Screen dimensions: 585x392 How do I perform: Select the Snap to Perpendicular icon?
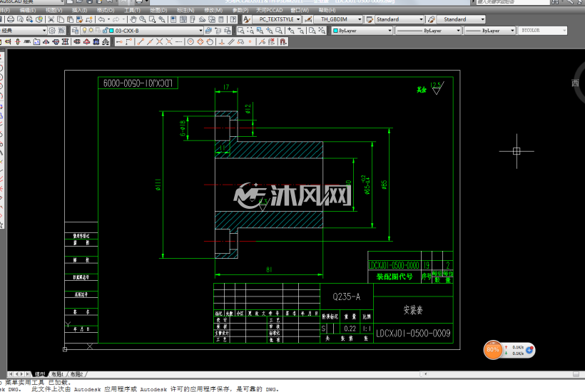pos(222,42)
